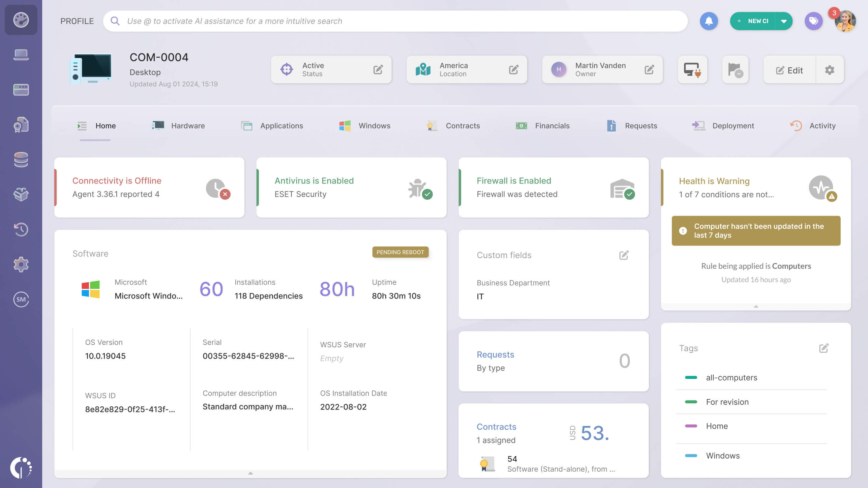Open the NEW CI dropdown arrow

[784, 21]
